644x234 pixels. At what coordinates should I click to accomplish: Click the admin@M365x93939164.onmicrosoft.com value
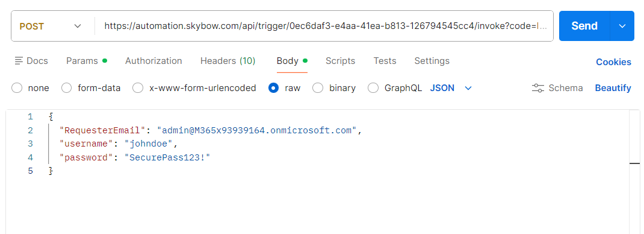[x=257, y=130]
